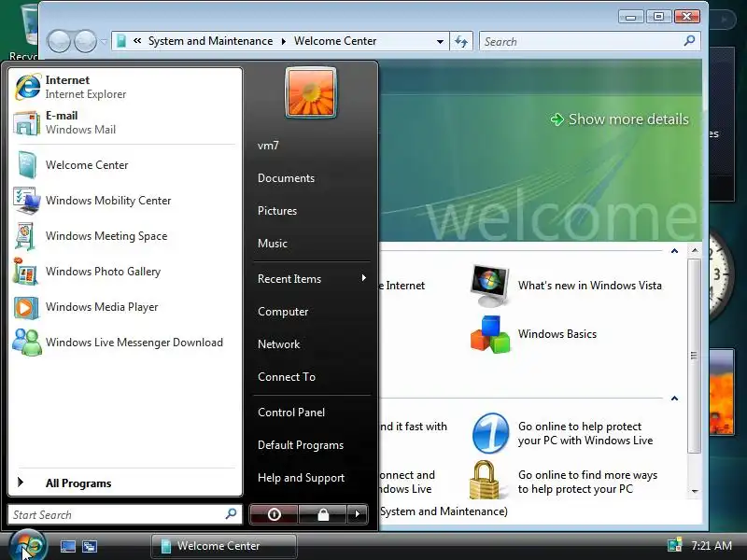Click the Refresh button in address bar

[461, 41]
